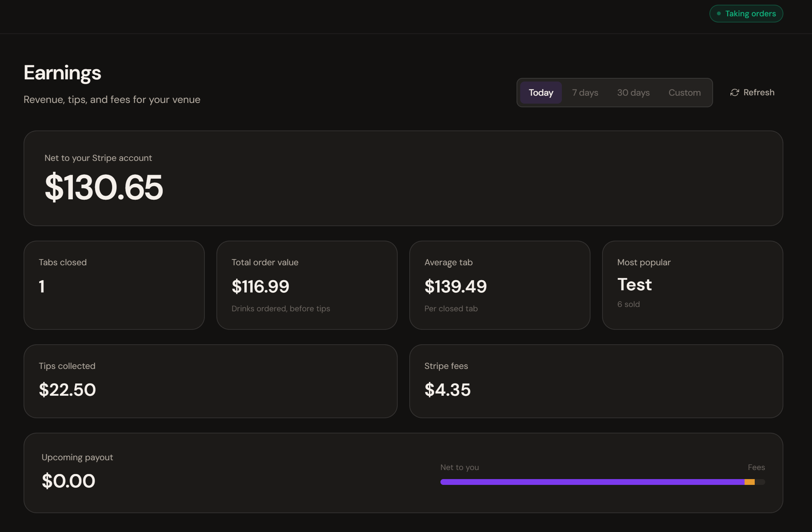The image size is (812, 532).
Task: Click the orange Fees bar segment
Action: [x=750, y=482]
